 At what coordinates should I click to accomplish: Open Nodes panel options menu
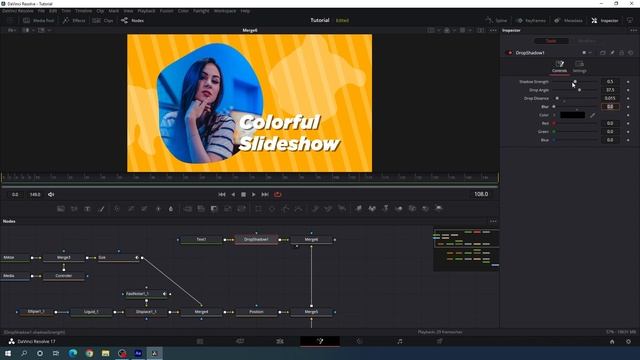point(493,221)
